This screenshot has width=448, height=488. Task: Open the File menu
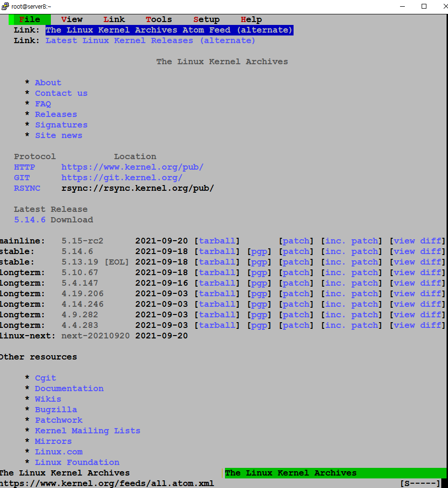[x=30, y=19]
